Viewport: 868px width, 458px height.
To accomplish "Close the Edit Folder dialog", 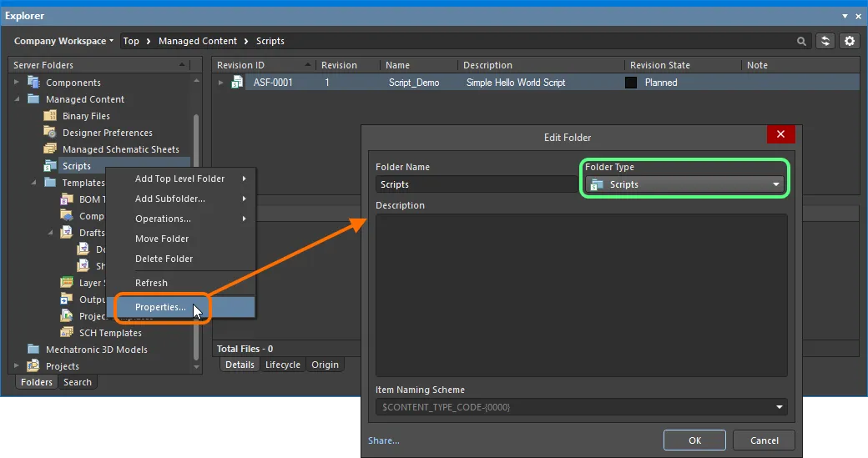I will coord(780,133).
